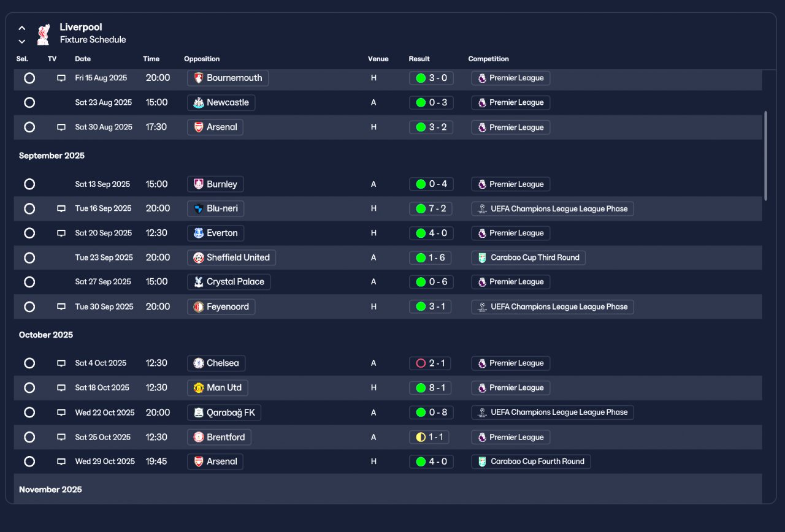Select the Bournemouth fixture radio button
785x532 pixels.
tap(29, 78)
